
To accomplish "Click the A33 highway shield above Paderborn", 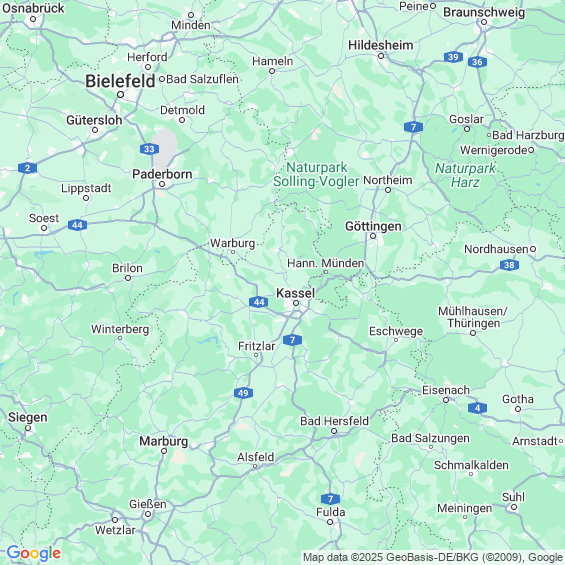I will coord(149,149).
